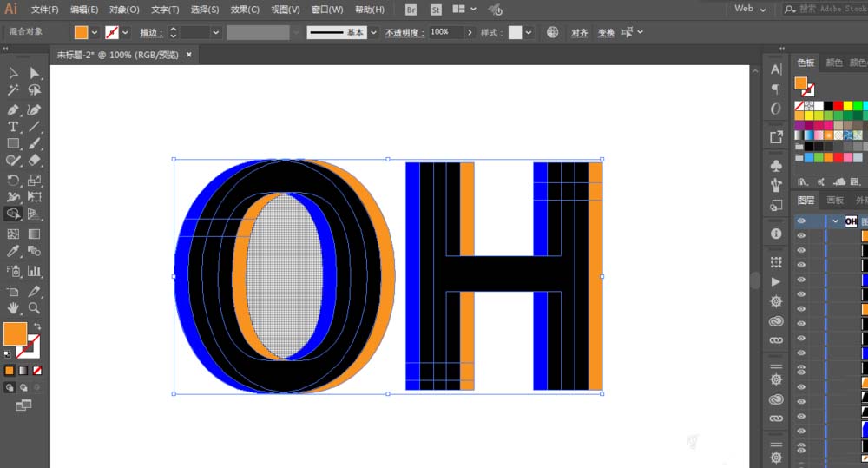Open the stroke weight dropdown
This screenshot has width=868, height=468.
216,33
